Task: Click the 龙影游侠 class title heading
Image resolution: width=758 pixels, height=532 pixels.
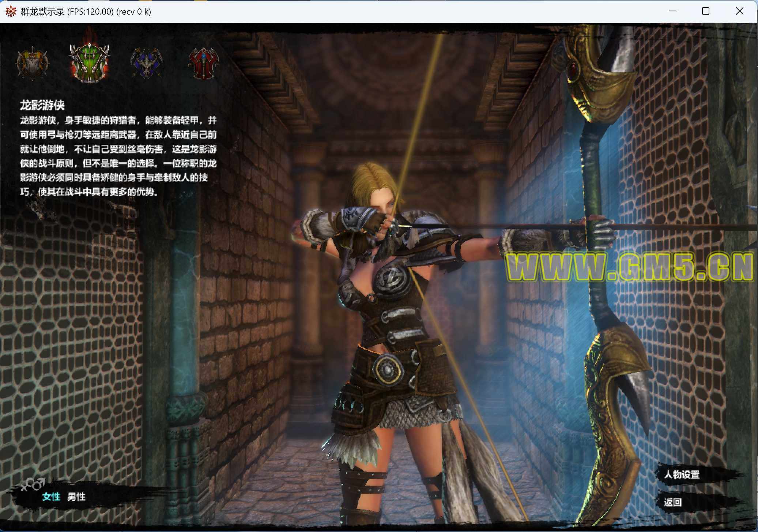Action: pos(42,105)
